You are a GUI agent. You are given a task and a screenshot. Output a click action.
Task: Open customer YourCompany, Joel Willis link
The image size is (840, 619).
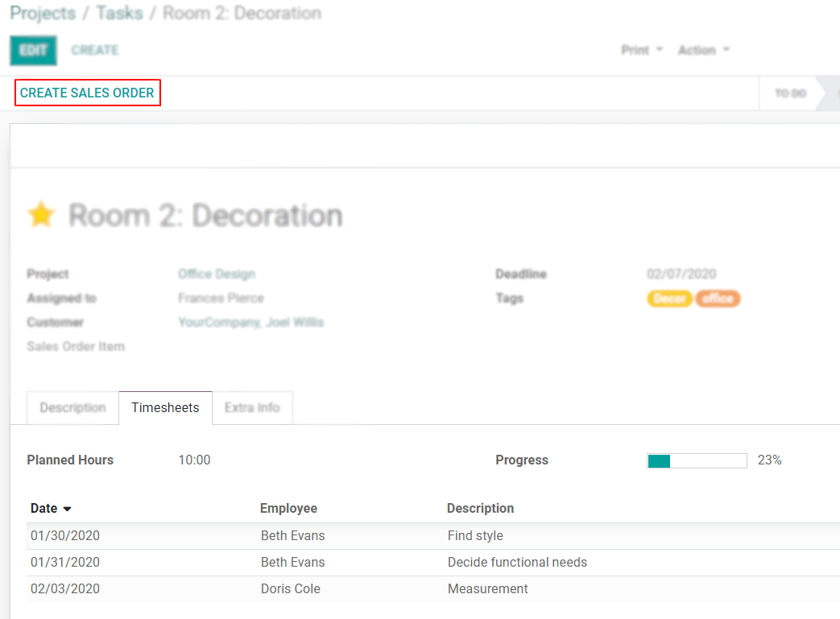[x=250, y=323]
